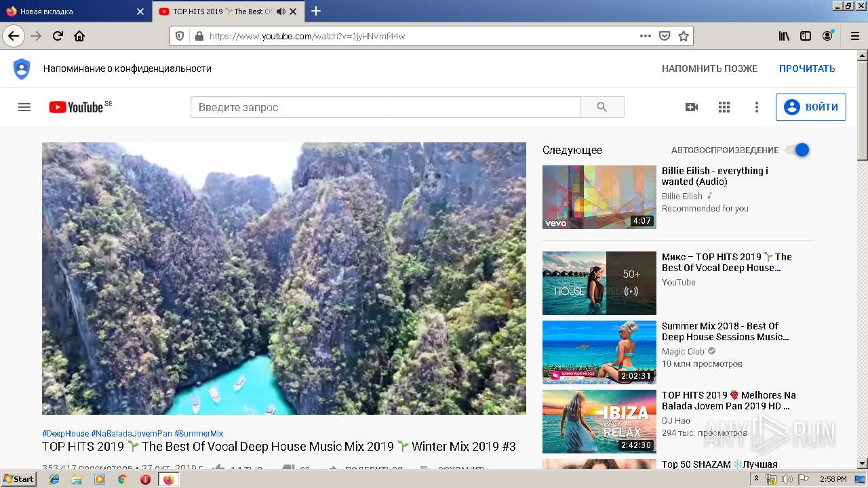Close the Новая вкладка tab
The height and width of the screenshot is (488, 868).
[x=140, y=12]
